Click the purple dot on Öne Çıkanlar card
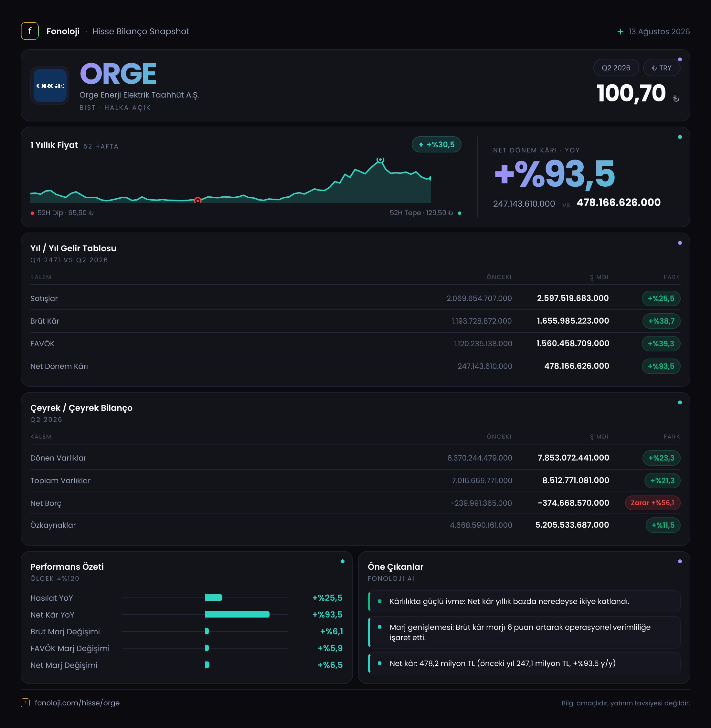The height and width of the screenshot is (728, 711). pyautogui.click(x=680, y=561)
